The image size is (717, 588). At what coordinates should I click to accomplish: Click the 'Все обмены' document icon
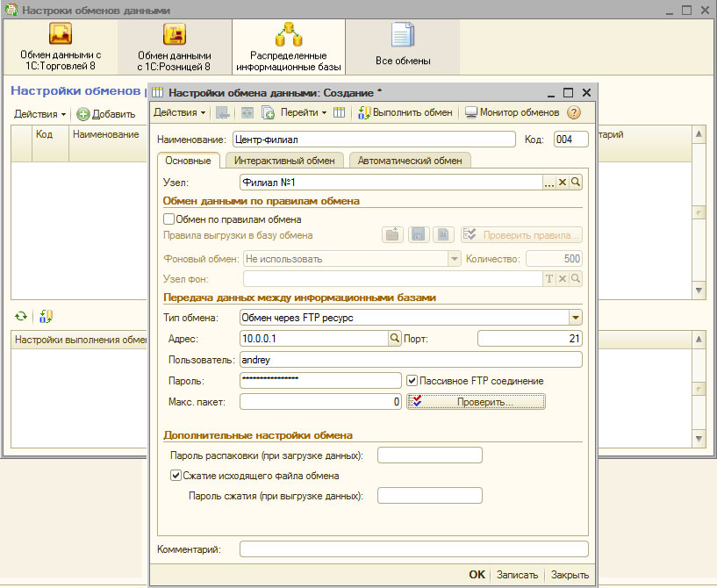[x=403, y=37]
